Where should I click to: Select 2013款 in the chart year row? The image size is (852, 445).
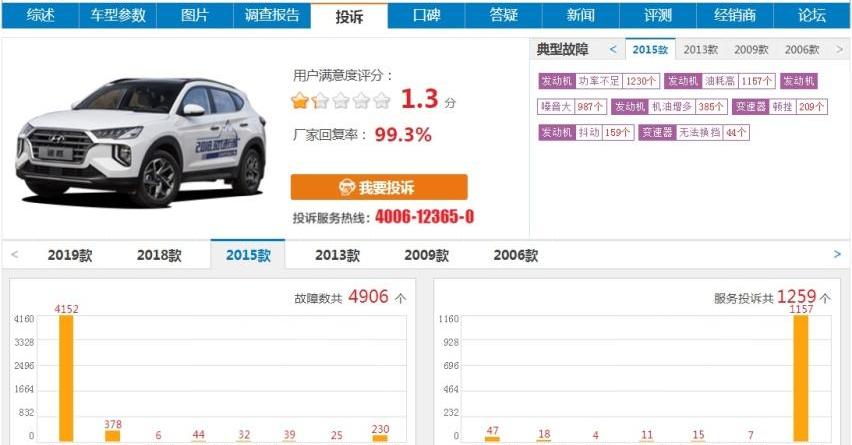(x=337, y=255)
